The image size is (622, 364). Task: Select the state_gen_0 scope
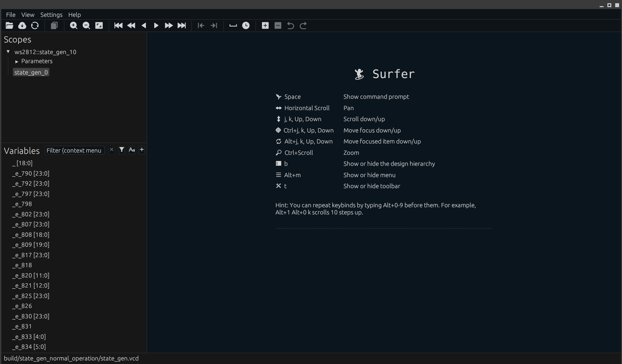pyautogui.click(x=31, y=72)
